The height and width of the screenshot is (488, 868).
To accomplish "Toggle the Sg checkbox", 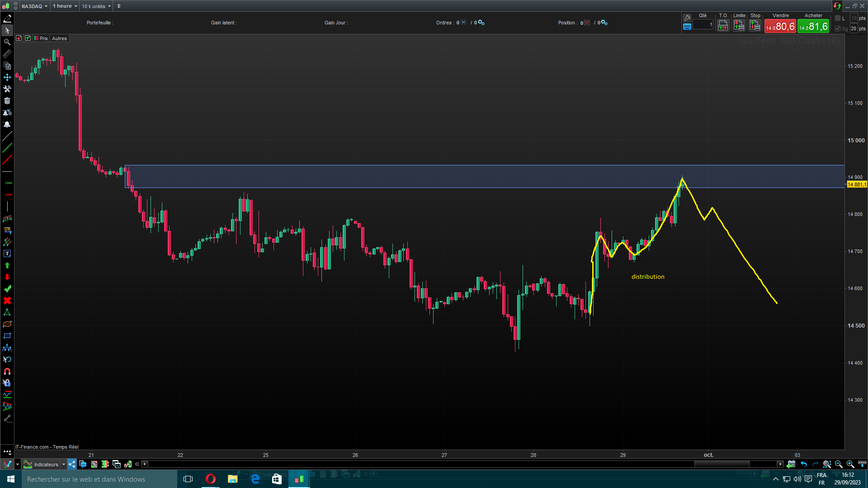I will (838, 28).
